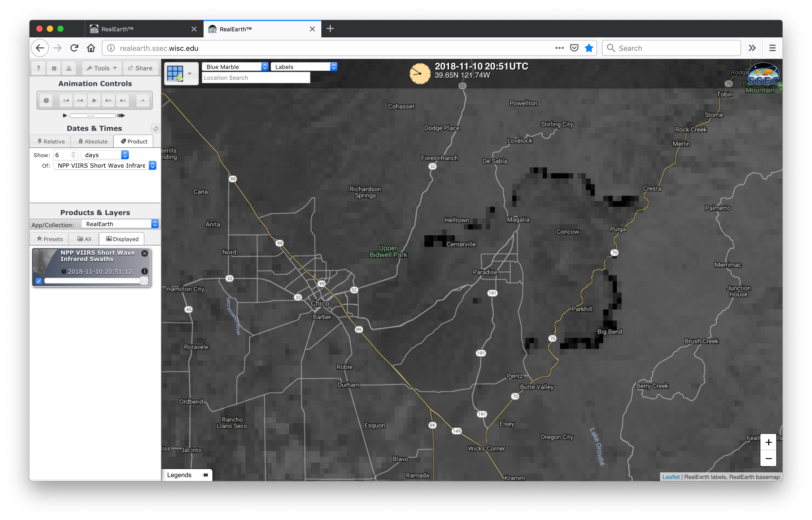The width and height of the screenshot is (812, 520).
Task: Open the Tools dropdown menu
Action: coord(101,68)
